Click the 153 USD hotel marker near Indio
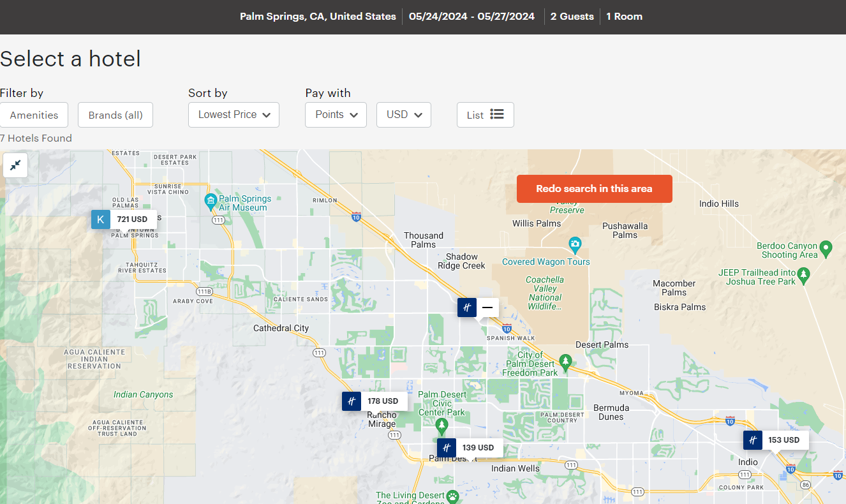Viewport: 846px width, 504px height. click(753, 440)
